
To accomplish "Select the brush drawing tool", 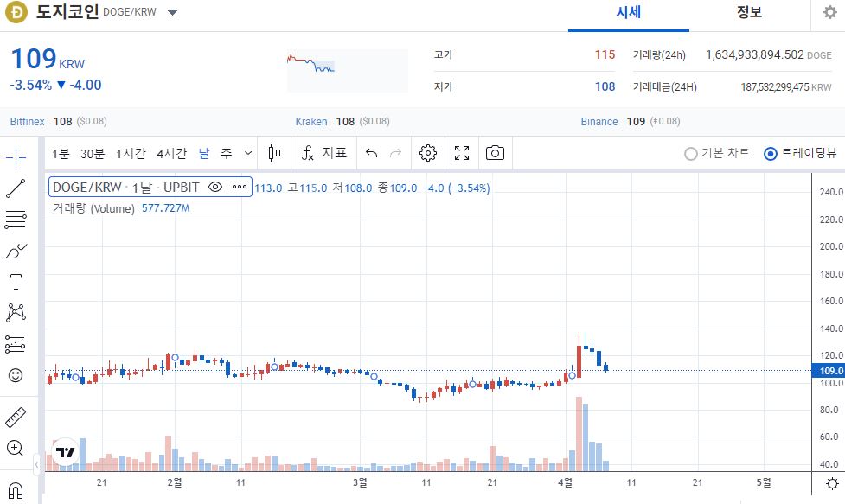I will 16,251.
